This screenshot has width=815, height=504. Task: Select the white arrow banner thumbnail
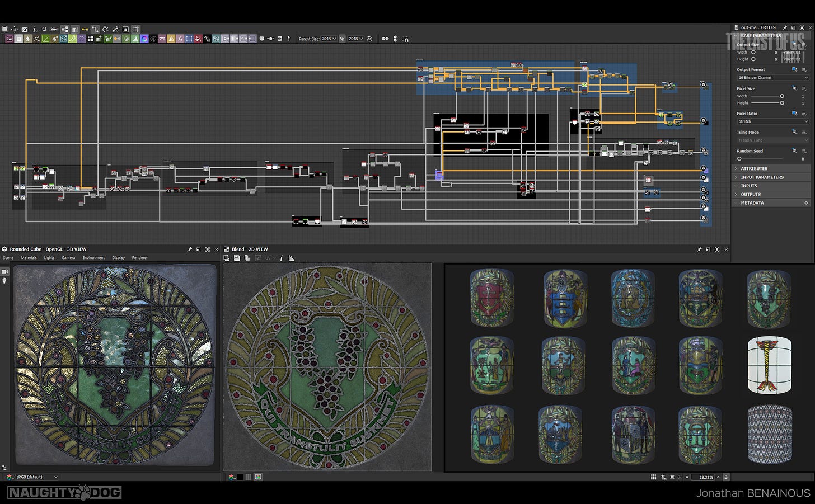pos(770,365)
